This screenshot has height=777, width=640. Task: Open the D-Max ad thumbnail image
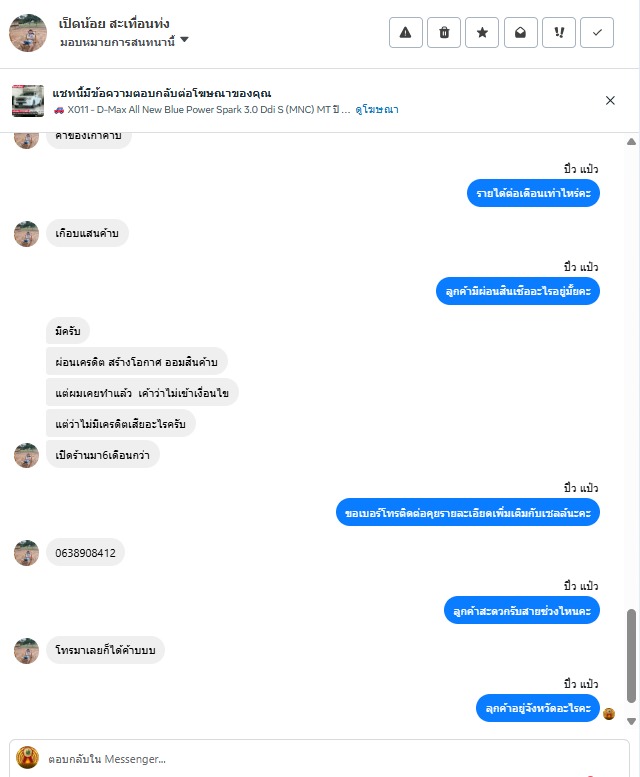(x=28, y=101)
